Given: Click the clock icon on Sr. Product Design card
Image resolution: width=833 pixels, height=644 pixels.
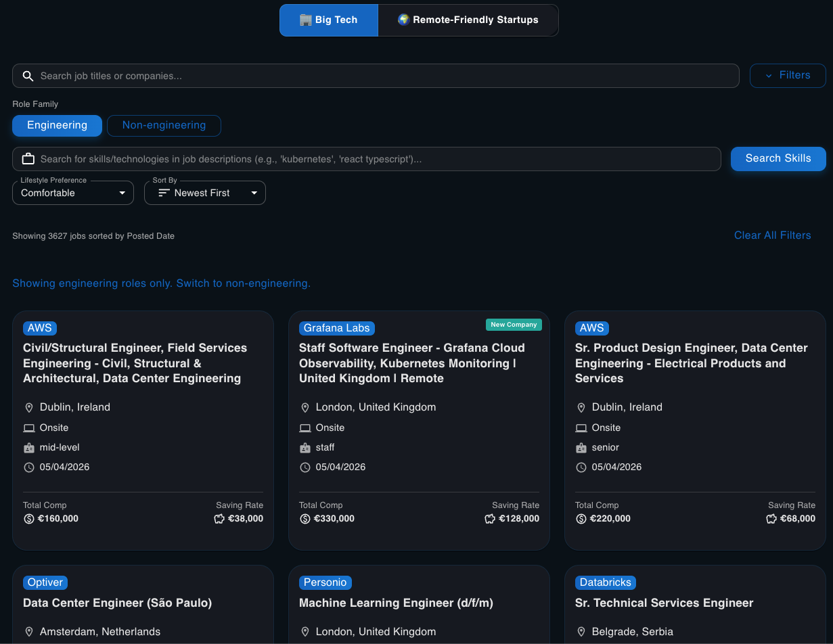Looking at the screenshot, I should (x=581, y=467).
